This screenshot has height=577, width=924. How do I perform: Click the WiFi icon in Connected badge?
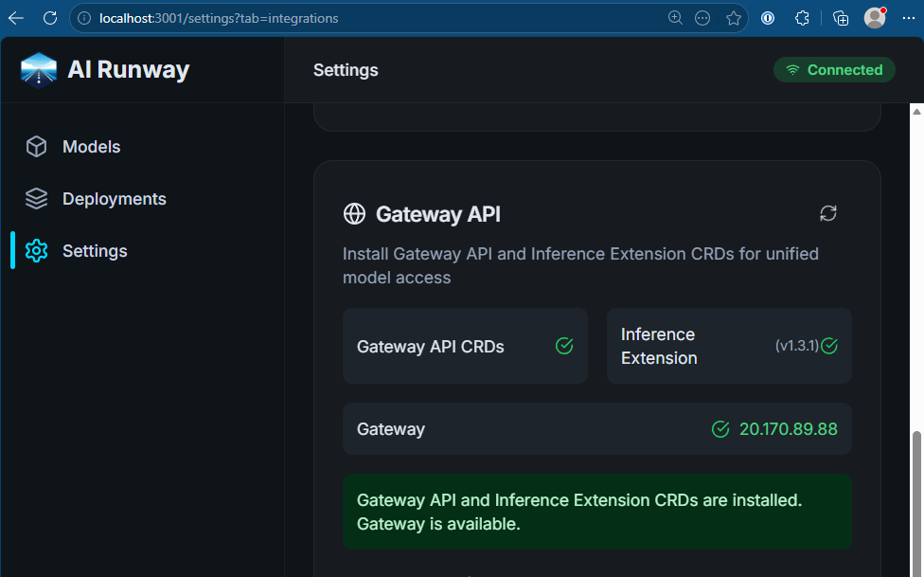[793, 69]
